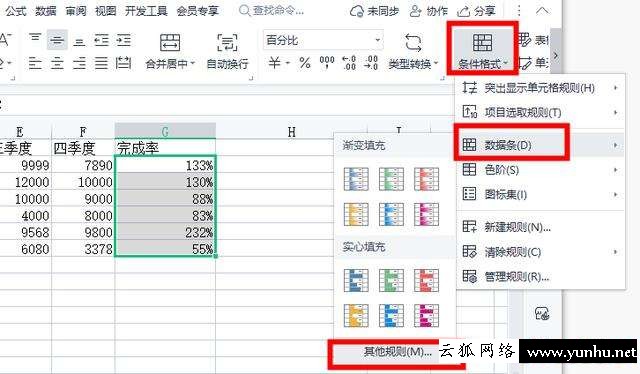640x374 pixels.
Task: Apply thousands separator style
Action: (x=327, y=63)
